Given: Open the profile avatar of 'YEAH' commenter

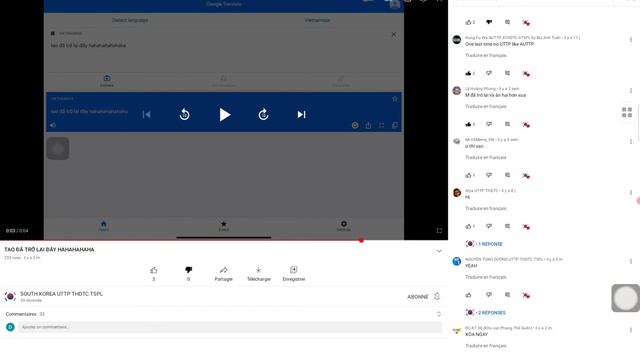Looking at the screenshot, I should pyautogui.click(x=457, y=261).
